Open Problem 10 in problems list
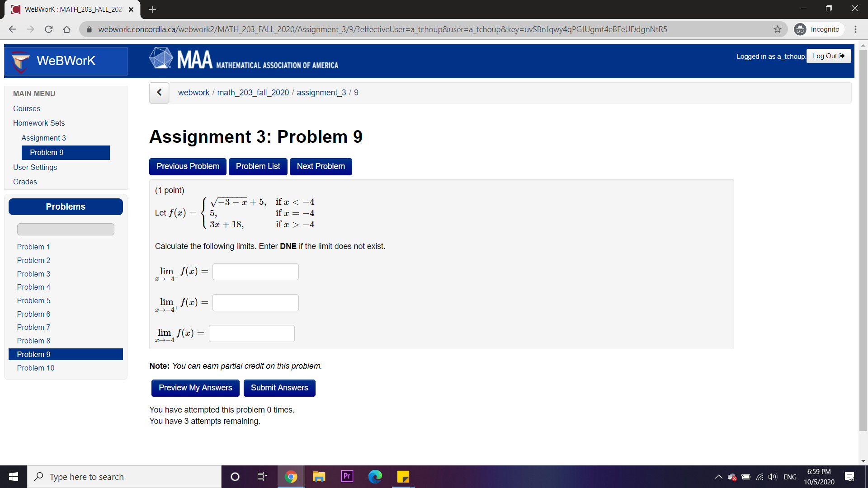868x488 pixels. (36, 368)
